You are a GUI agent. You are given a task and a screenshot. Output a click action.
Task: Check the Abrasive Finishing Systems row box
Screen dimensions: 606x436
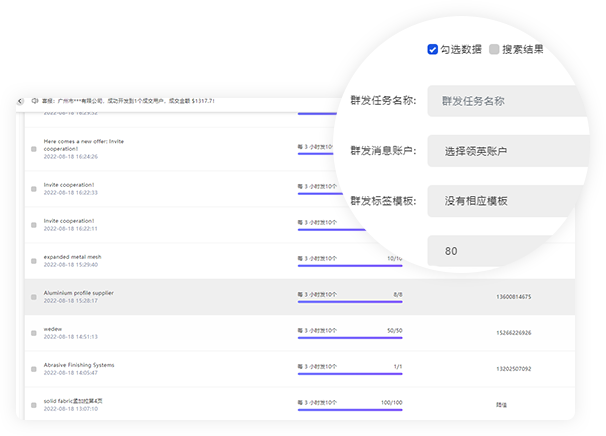click(x=33, y=369)
